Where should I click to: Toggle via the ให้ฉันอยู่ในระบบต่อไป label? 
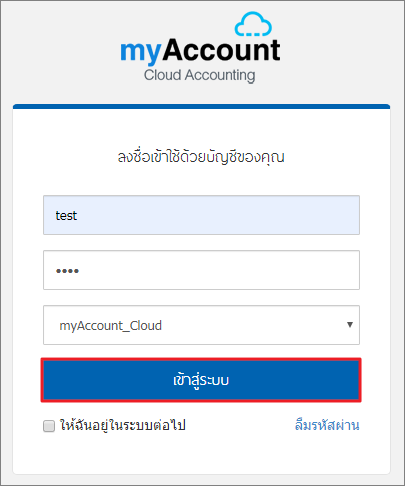pos(122,425)
